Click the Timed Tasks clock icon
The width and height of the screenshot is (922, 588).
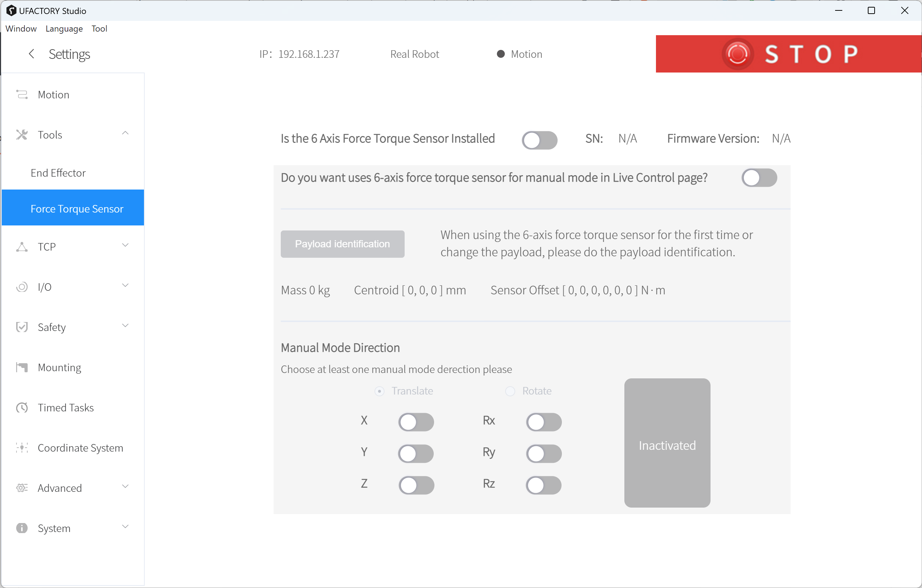22,407
